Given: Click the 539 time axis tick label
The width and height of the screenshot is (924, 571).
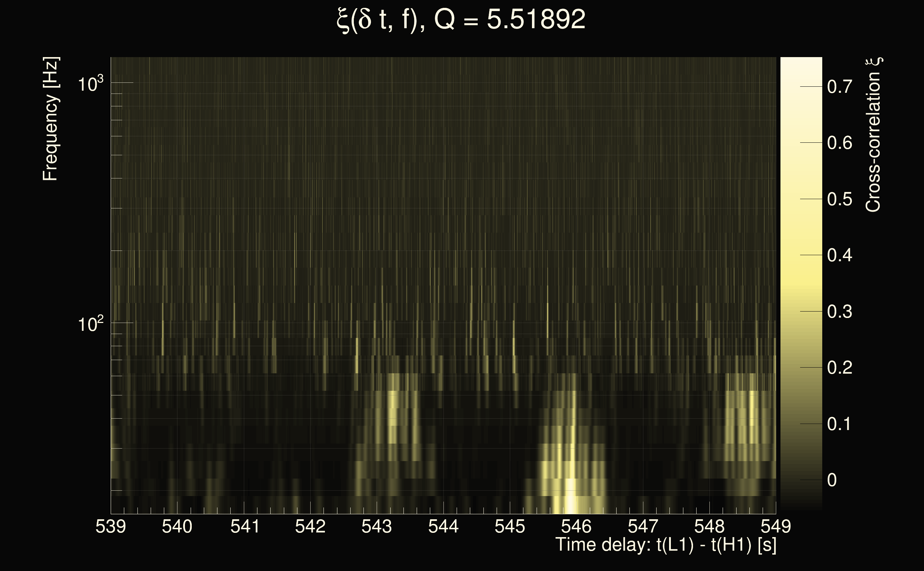Looking at the screenshot, I should click(110, 526).
